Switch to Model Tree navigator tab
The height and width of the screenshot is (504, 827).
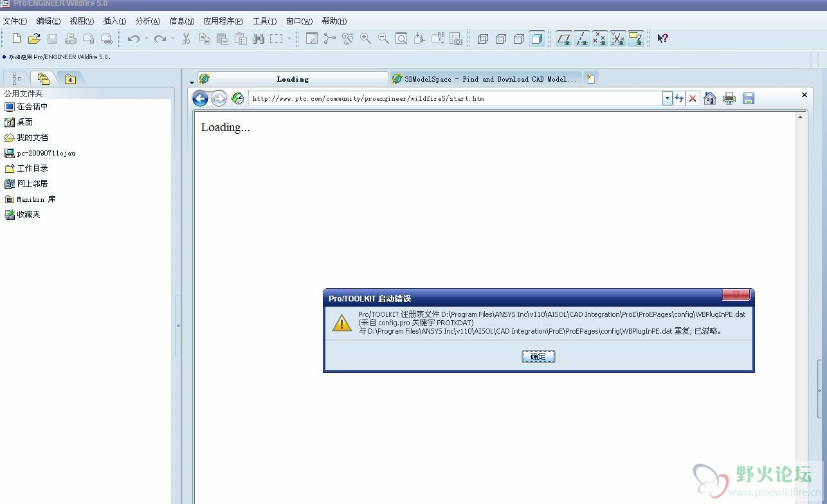(17, 78)
